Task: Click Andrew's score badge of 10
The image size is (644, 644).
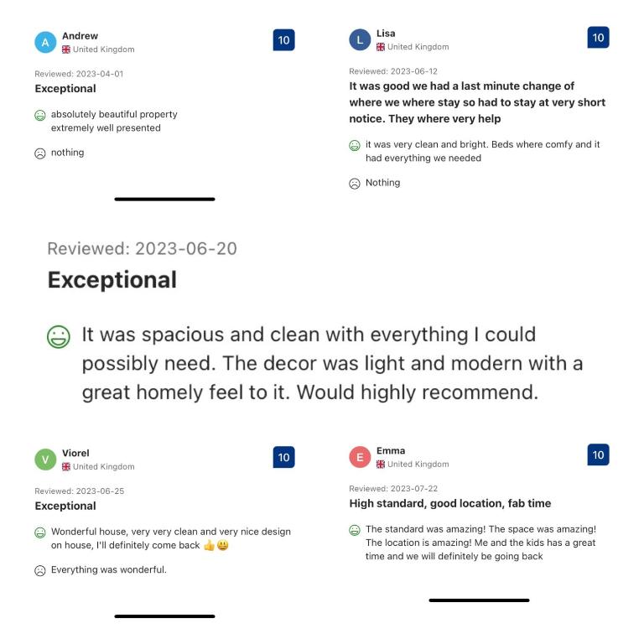Action: point(284,40)
